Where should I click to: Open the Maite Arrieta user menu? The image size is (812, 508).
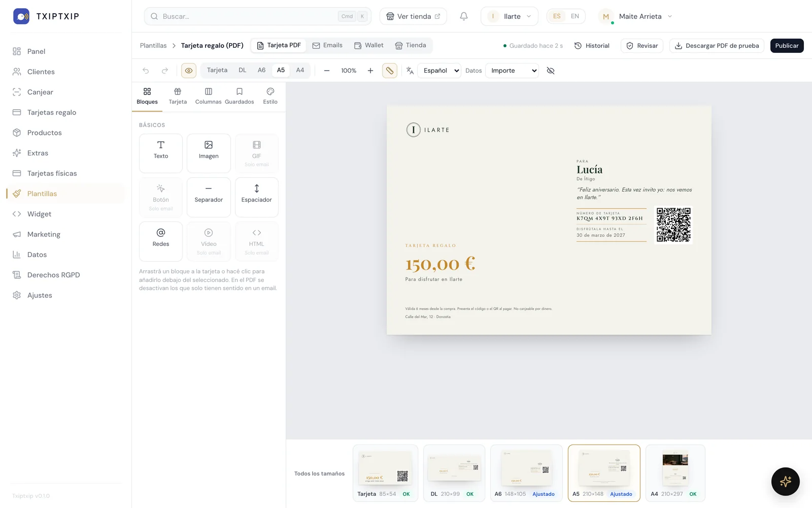(x=636, y=16)
